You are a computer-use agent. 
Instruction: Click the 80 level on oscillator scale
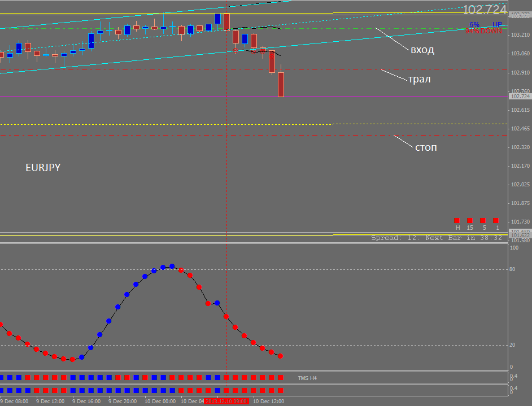point(512,269)
